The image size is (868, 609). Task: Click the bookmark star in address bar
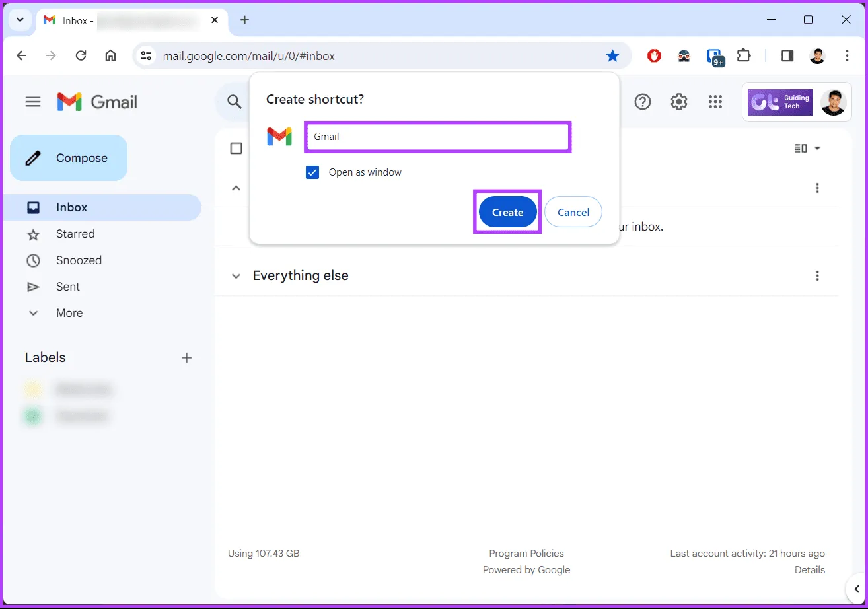click(x=612, y=56)
